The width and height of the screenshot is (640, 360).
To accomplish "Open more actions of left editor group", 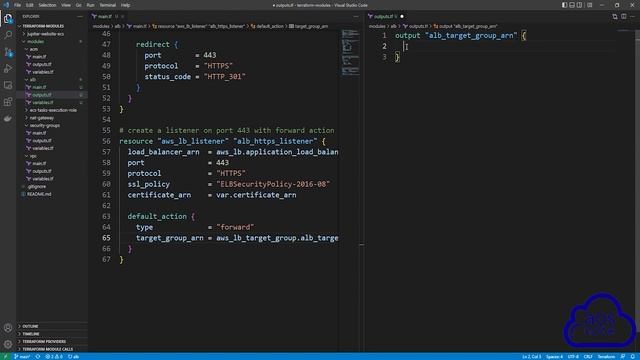I will click(356, 16).
